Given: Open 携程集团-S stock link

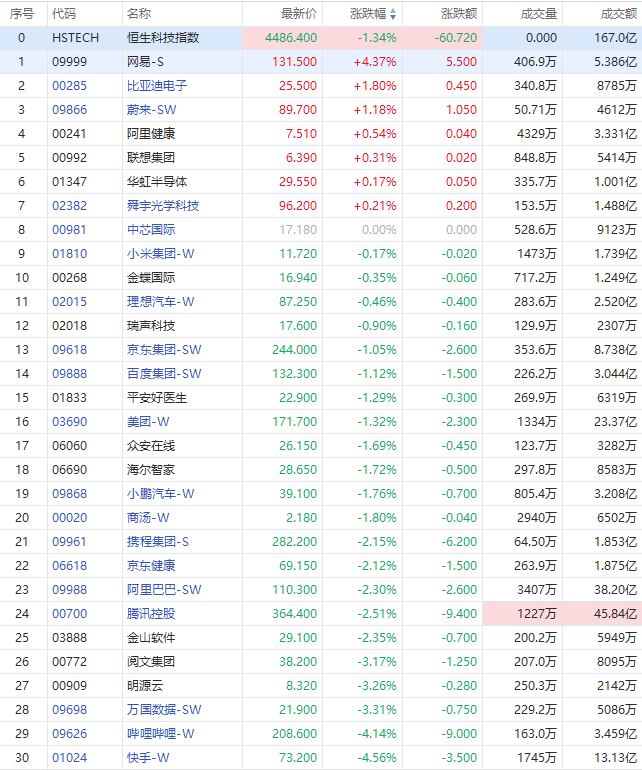Looking at the screenshot, I should pyautogui.click(x=158, y=542).
